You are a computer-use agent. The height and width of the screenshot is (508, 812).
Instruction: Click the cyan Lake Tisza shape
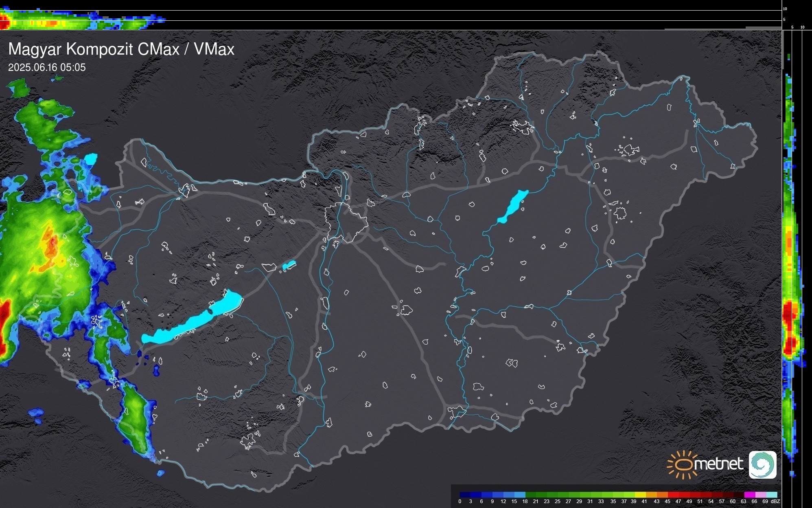pos(514,206)
